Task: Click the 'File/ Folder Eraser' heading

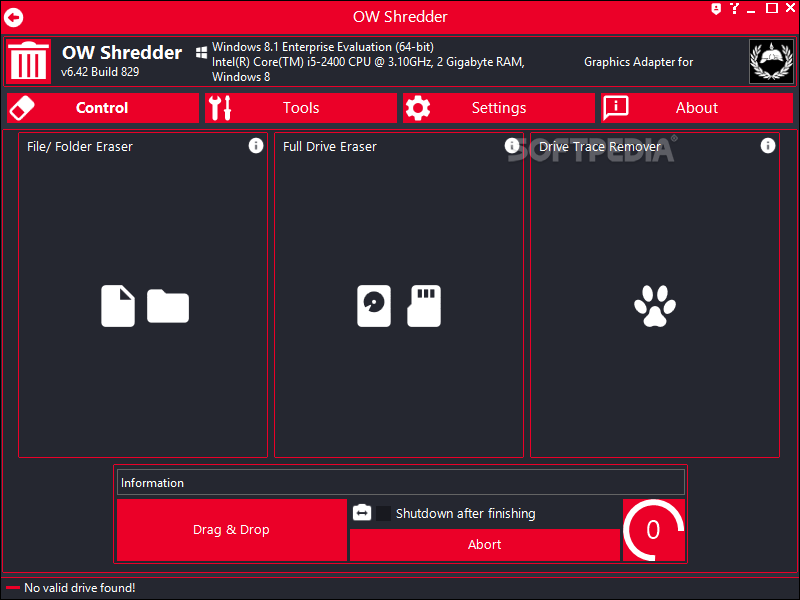Action: point(80,147)
